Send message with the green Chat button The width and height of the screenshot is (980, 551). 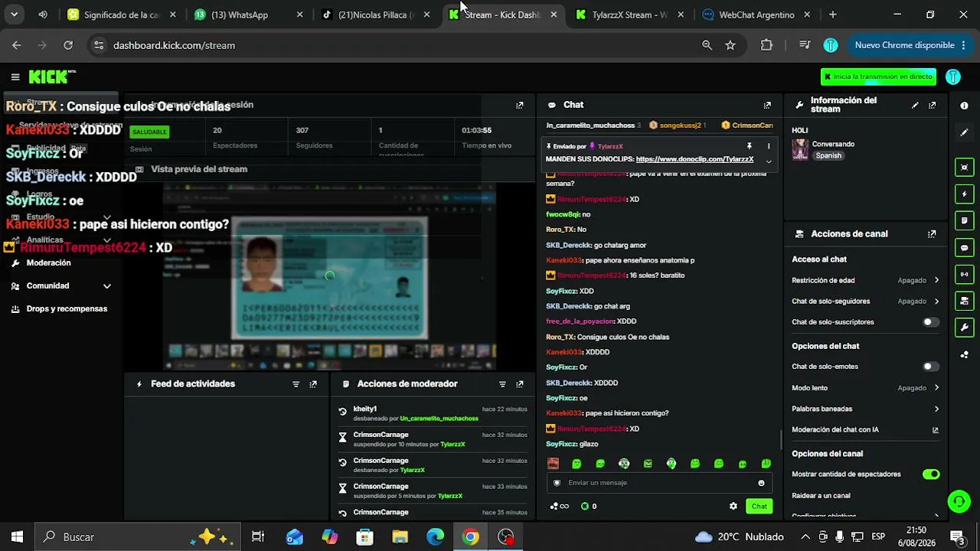coord(759,506)
